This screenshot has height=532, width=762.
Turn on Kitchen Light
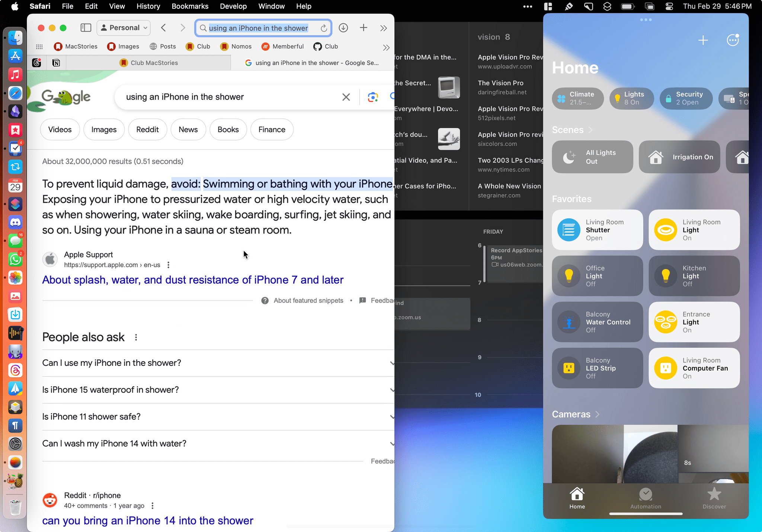(x=694, y=276)
